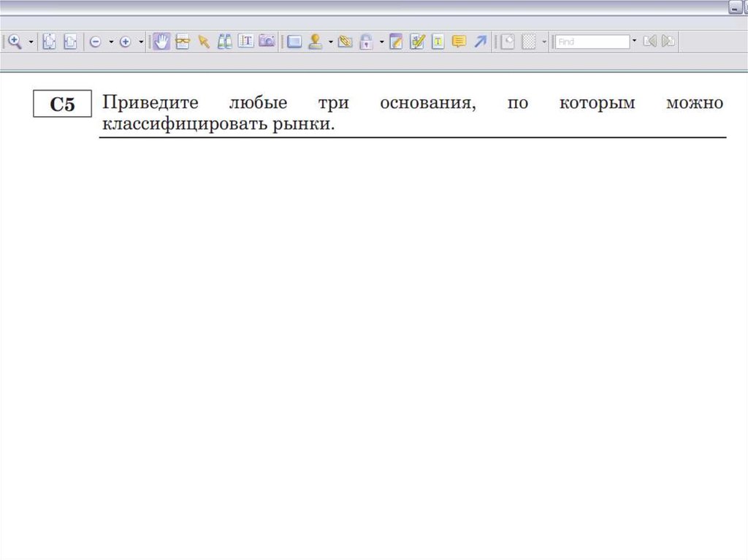Open dropdown next to the magnifier tool
Viewport: 748px width, 560px height.
(x=31, y=42)
